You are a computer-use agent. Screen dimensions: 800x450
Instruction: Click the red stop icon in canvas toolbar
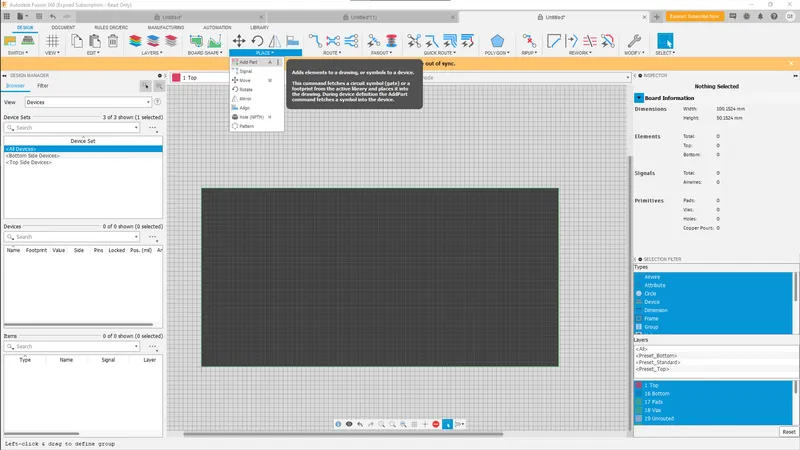[436, 424]
